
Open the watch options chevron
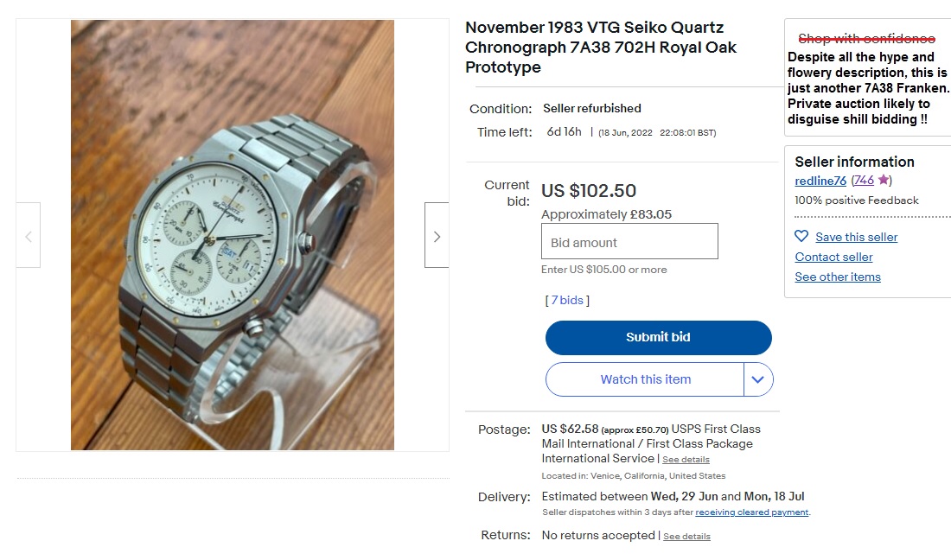758,379
